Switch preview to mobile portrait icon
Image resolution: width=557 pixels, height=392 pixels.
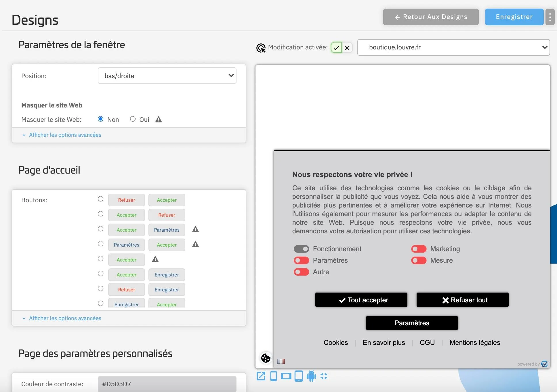(x=274, y=376)
